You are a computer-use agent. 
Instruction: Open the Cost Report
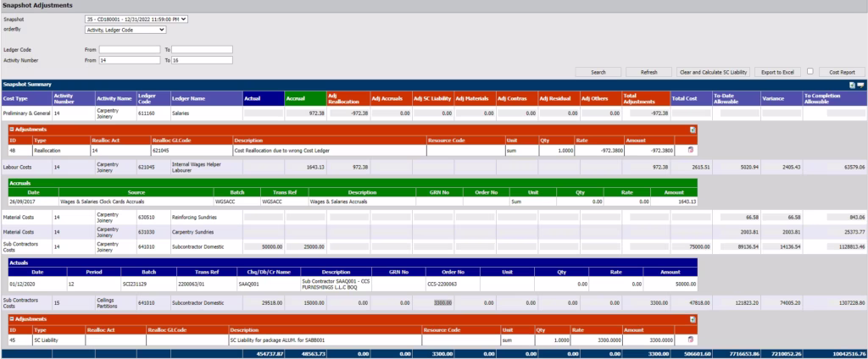pos(842,73)
